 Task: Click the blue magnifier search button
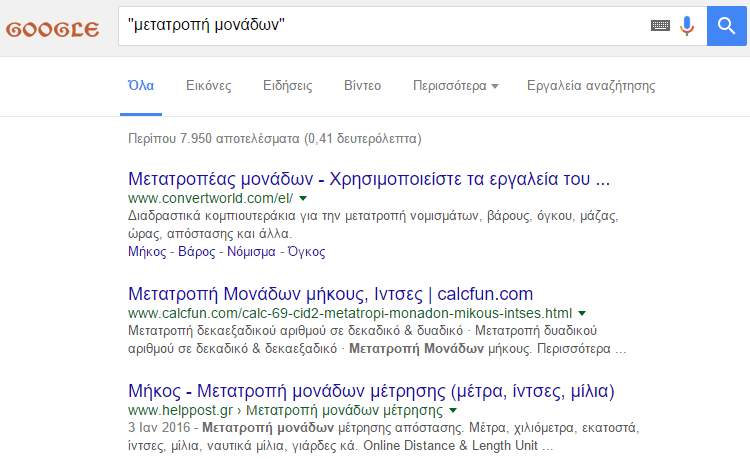pyautogui.click(x=727, y=26)
